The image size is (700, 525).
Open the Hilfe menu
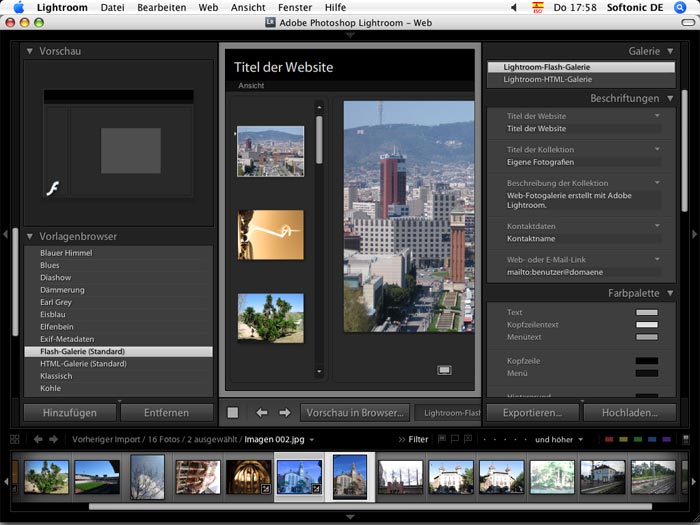[x=335, y=8]
